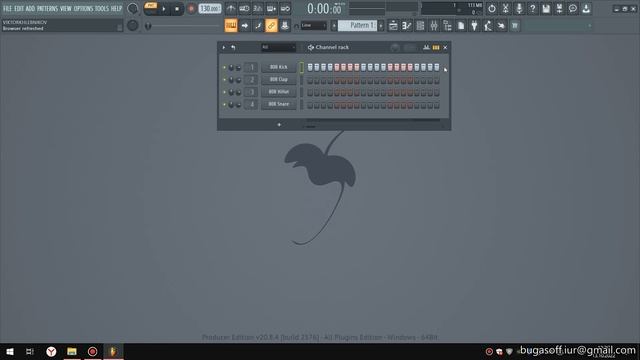Click the step edit arrow icon

pos(244,25)
